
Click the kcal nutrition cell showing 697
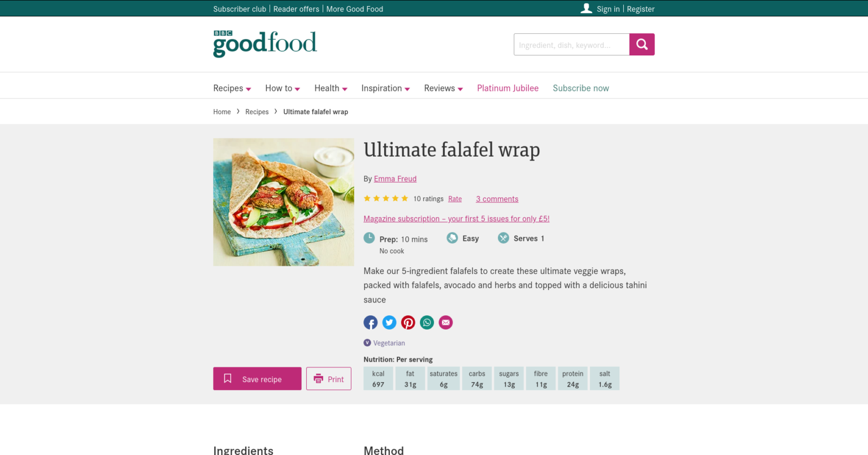(x=378, y=378)
